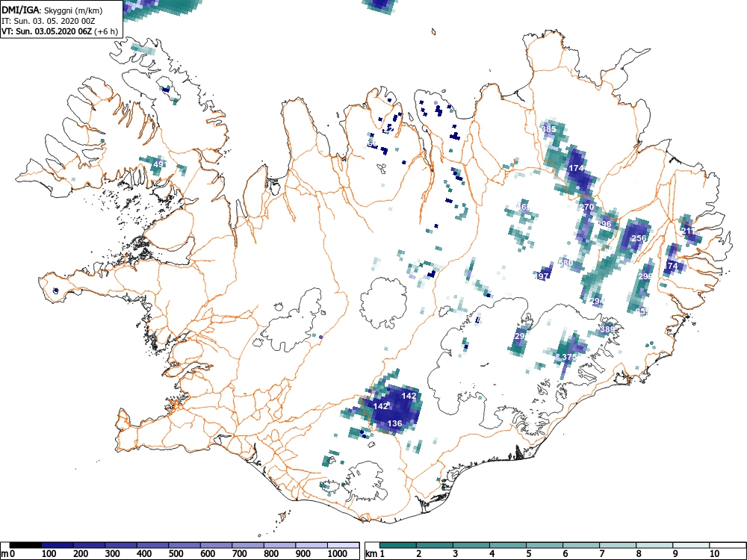Select the swatch between 100 and 200 m

point(58,545)
